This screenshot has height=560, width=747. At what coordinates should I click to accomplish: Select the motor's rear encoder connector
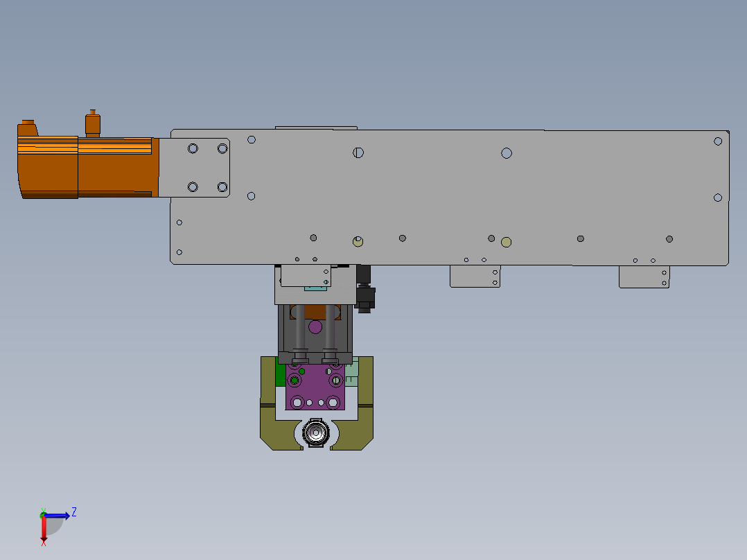(x=28, y=128)
